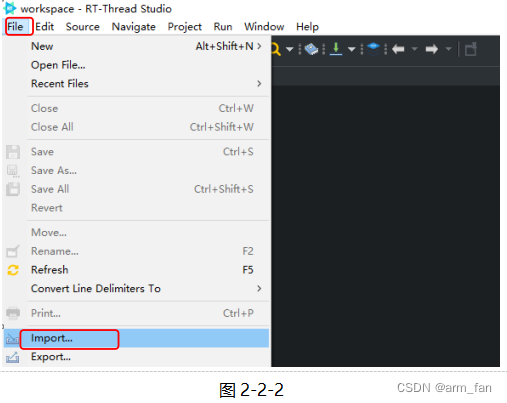This screenshot has width=507, height=403.
Task: Open the dropdown arrow beside the search icon
Action: (289, 50)
